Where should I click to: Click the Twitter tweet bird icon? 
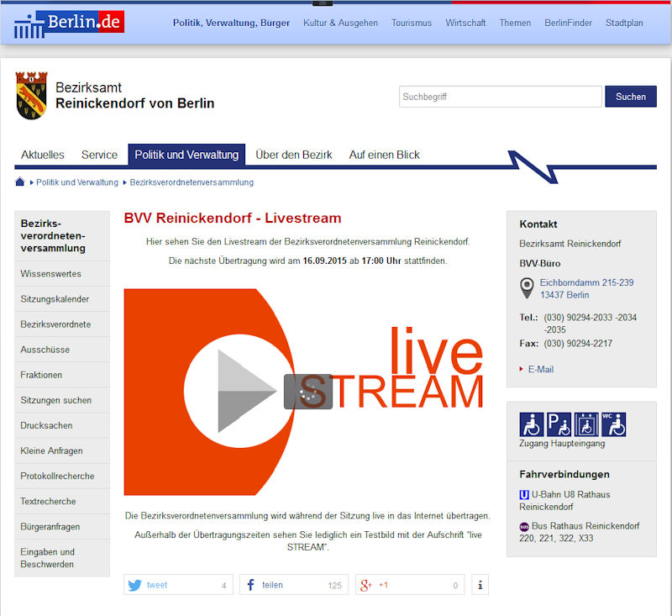[x=135, y=585]
